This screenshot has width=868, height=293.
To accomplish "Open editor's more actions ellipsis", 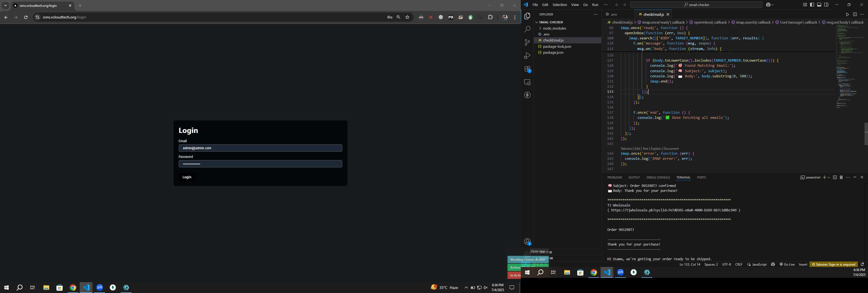I will tap(862, 14).
